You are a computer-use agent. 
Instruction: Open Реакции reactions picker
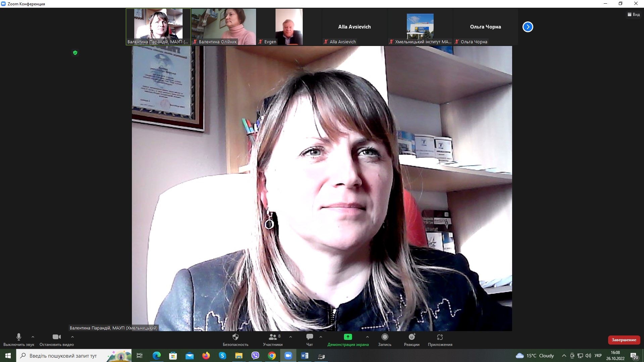pos(412,340)
